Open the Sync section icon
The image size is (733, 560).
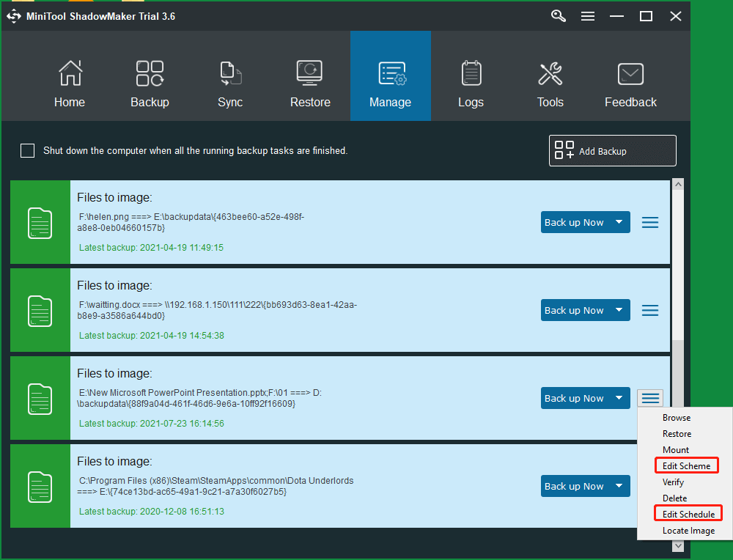230,73
